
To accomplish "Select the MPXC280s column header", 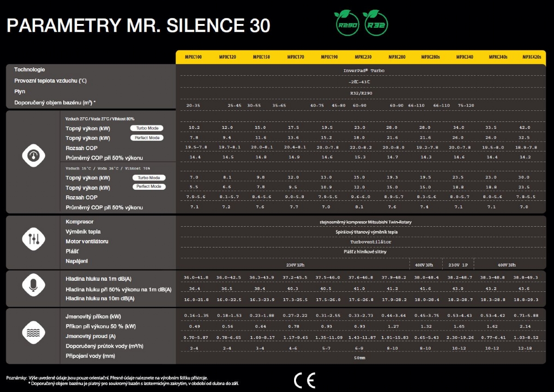I will pyautogui.click(x=430, y=57).
